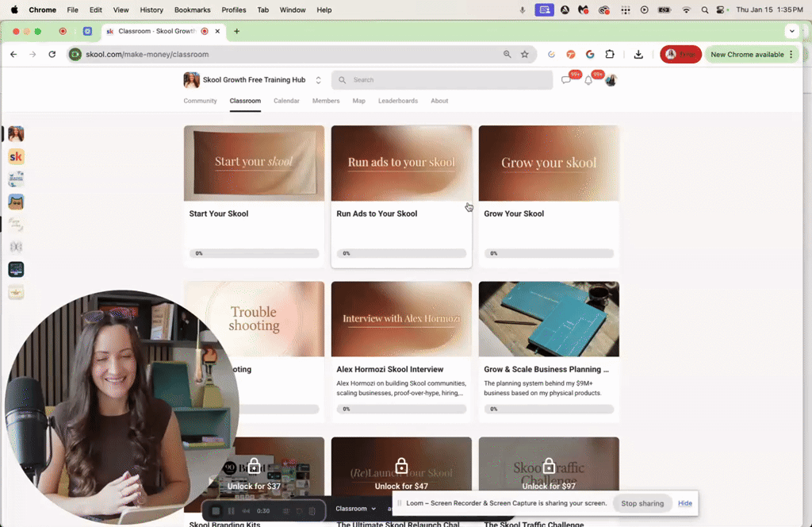Screen dimensions: 812x527
Task: Close the Classroom browser tab
Action: coord(217,31)
